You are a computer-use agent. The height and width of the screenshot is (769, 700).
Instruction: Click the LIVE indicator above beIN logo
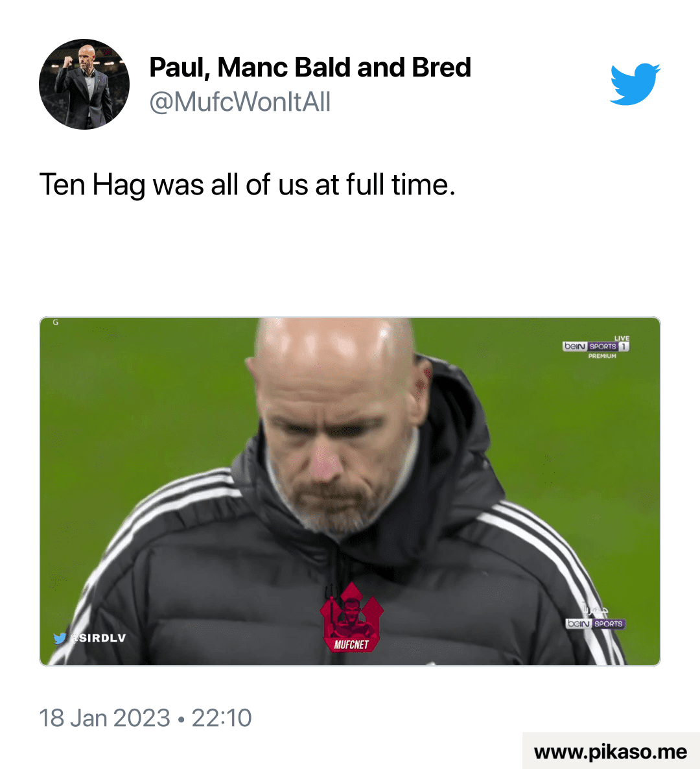pyautogui.click(x=622, y=338)
